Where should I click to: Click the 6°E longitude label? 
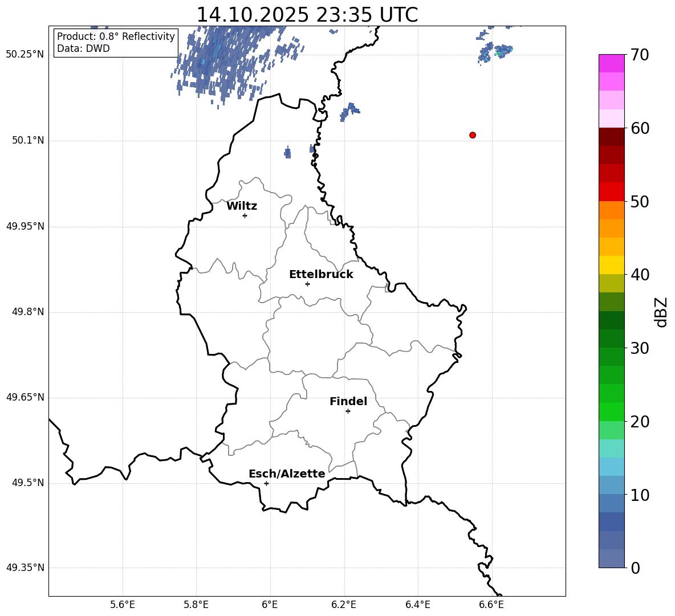coord(270,605)
